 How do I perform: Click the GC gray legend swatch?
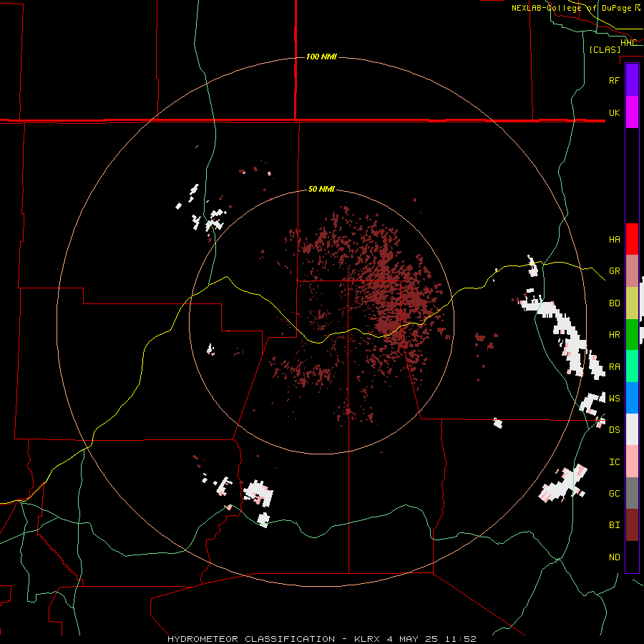pyautogui.click(x=632, y=493)
